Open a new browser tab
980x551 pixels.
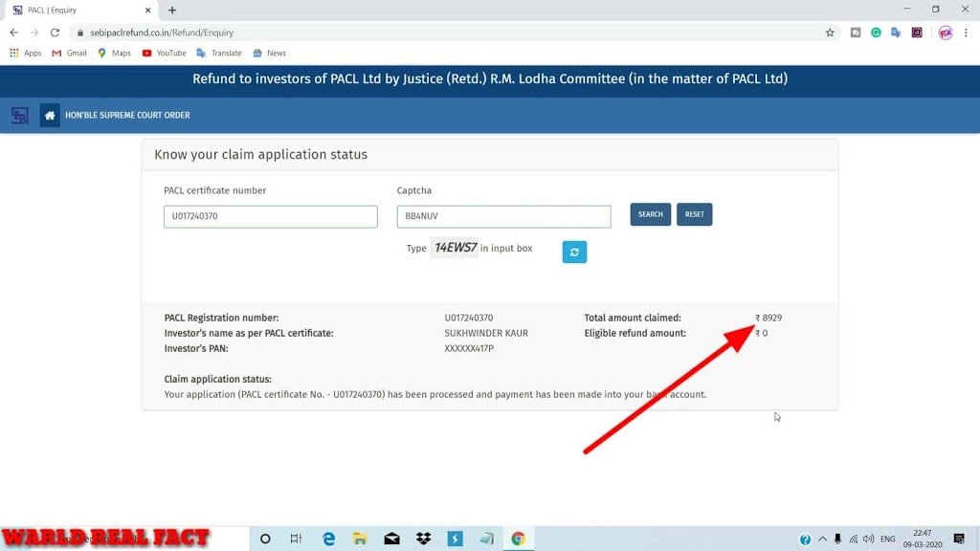(172, 10)
